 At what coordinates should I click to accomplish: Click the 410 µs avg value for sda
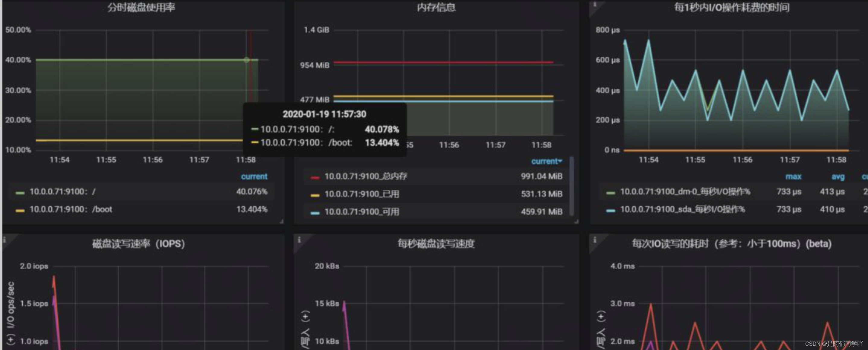coord(832,209)
